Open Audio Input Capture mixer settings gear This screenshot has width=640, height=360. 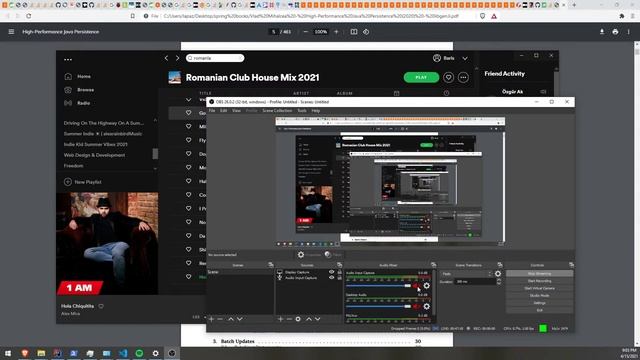tap(427, 286)
